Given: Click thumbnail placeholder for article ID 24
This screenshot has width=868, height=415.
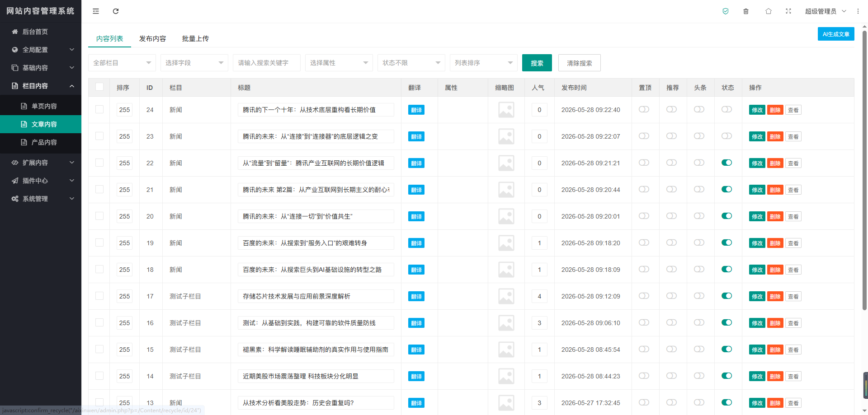Looking at the screenshot, I should (x=506, y=110).
